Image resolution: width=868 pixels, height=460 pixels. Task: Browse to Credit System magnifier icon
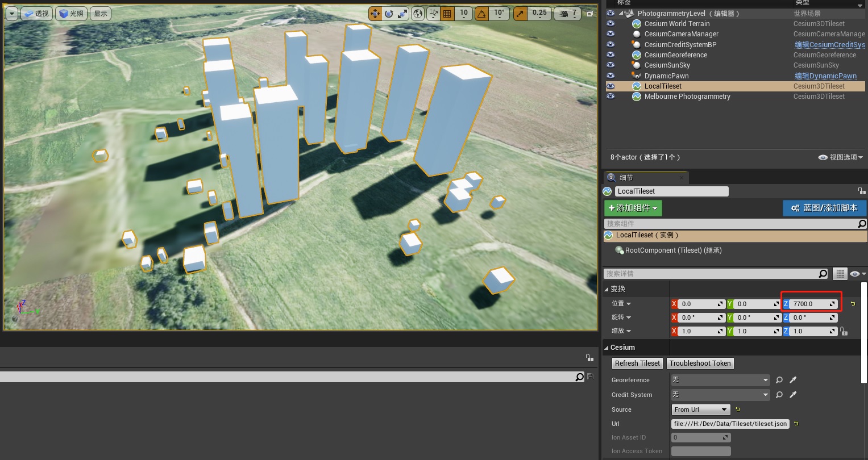779,395
